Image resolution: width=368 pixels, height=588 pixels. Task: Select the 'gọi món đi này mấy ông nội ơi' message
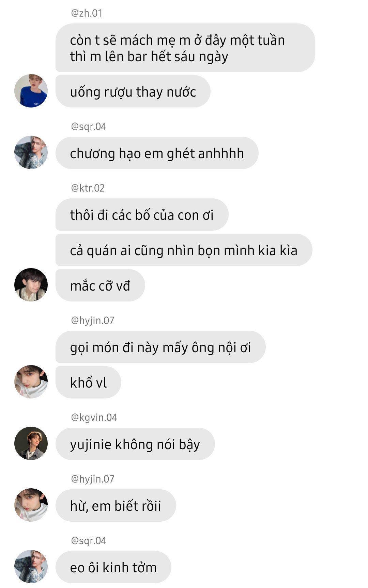160,347
